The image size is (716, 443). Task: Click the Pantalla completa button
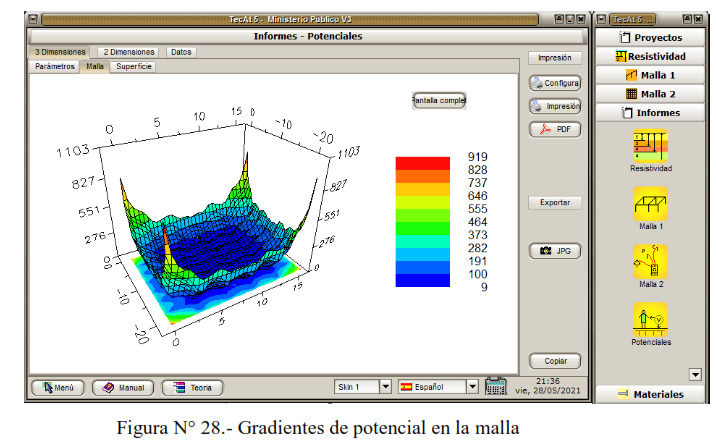[x=439, y=100]
